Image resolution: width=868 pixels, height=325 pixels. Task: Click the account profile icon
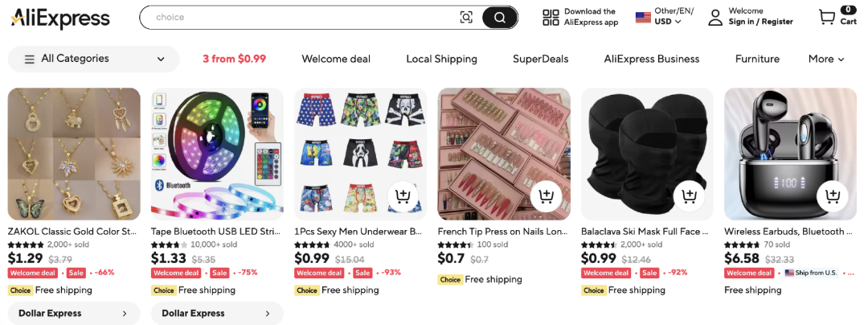pyautogui.click(x=715, y=18)
